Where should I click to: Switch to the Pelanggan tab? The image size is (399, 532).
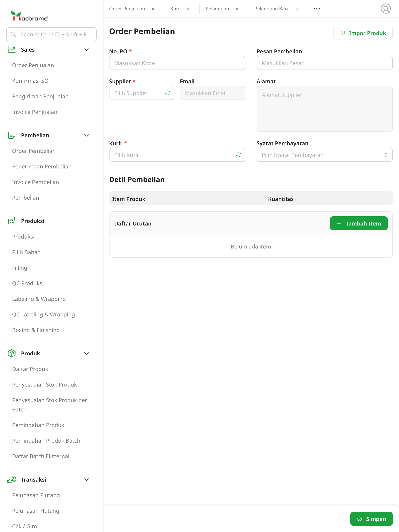pos(217,9)
